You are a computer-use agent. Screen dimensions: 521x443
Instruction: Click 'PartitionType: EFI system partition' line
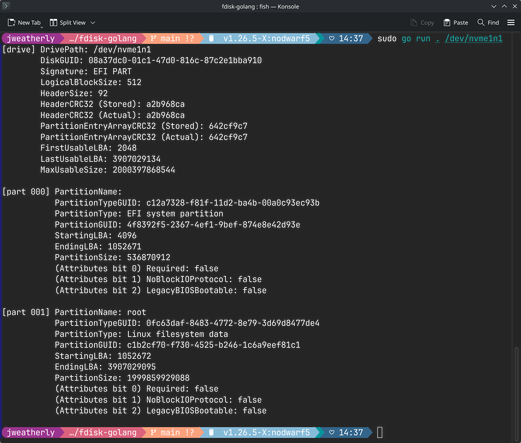(139, 214)
